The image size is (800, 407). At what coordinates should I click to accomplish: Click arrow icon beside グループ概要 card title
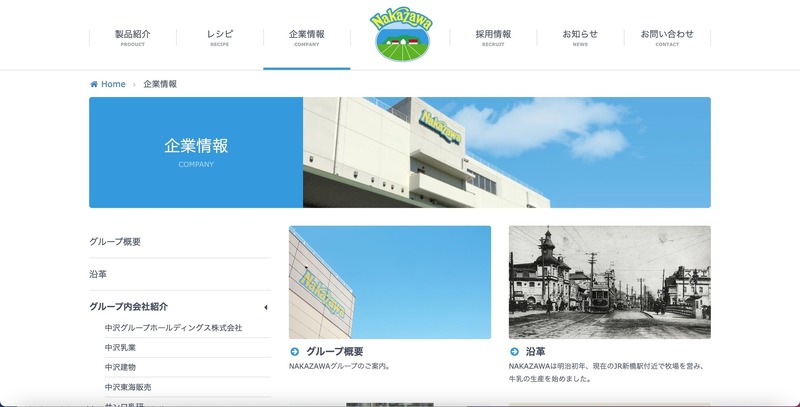click(x=295, y=352)
